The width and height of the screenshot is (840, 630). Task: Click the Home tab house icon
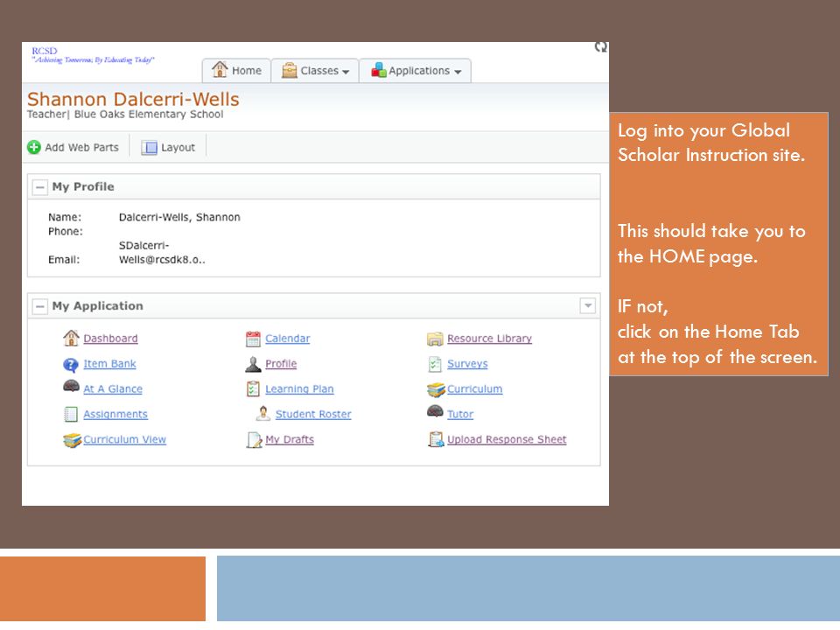pos(220,70)
